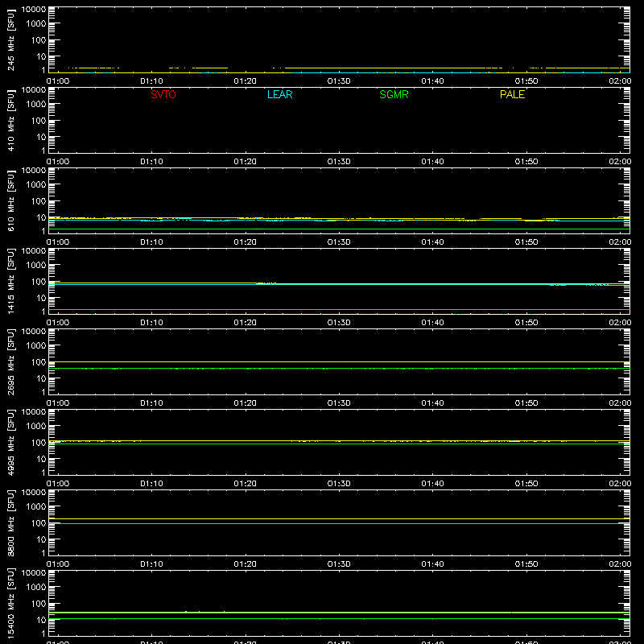Click the green SGMR trace in 8800 MHz panel

point(339,524)
